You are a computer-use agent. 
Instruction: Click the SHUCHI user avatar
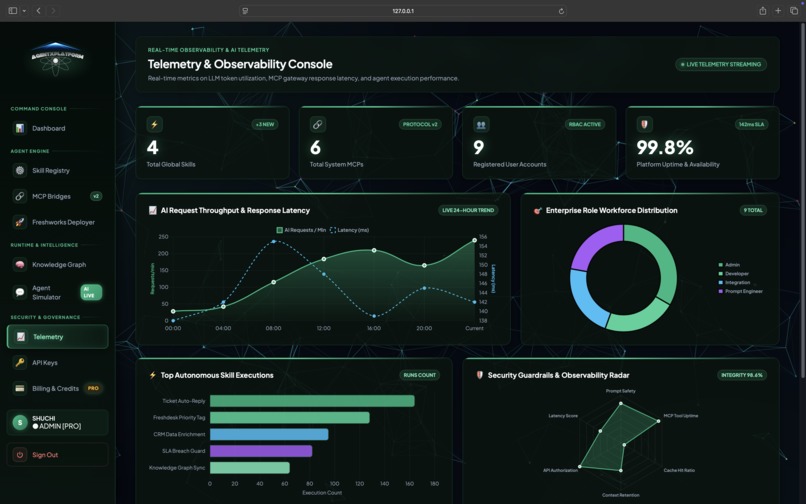(20, 422)
